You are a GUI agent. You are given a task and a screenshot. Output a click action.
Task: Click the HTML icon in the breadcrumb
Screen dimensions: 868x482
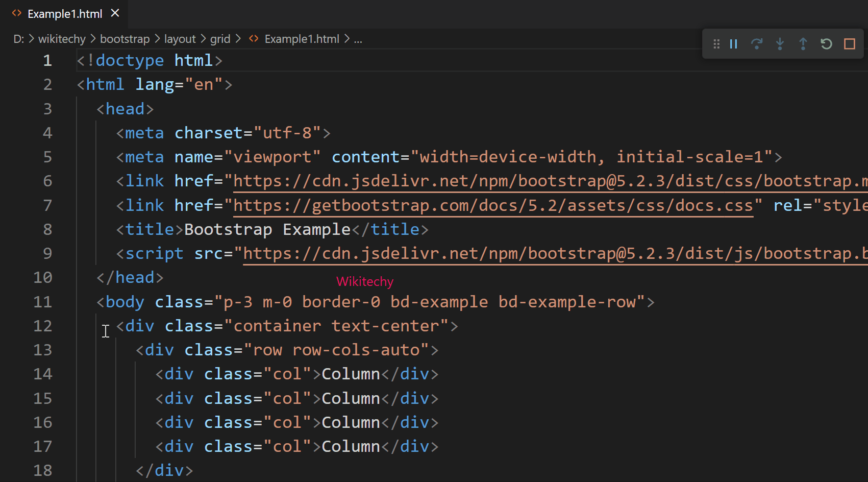coord(254,39)
